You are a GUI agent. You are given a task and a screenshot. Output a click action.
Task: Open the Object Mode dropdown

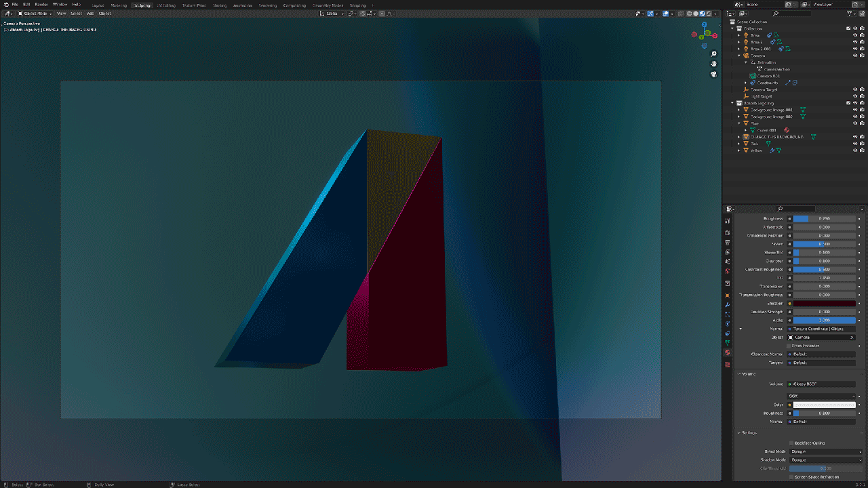pos(35,14)
